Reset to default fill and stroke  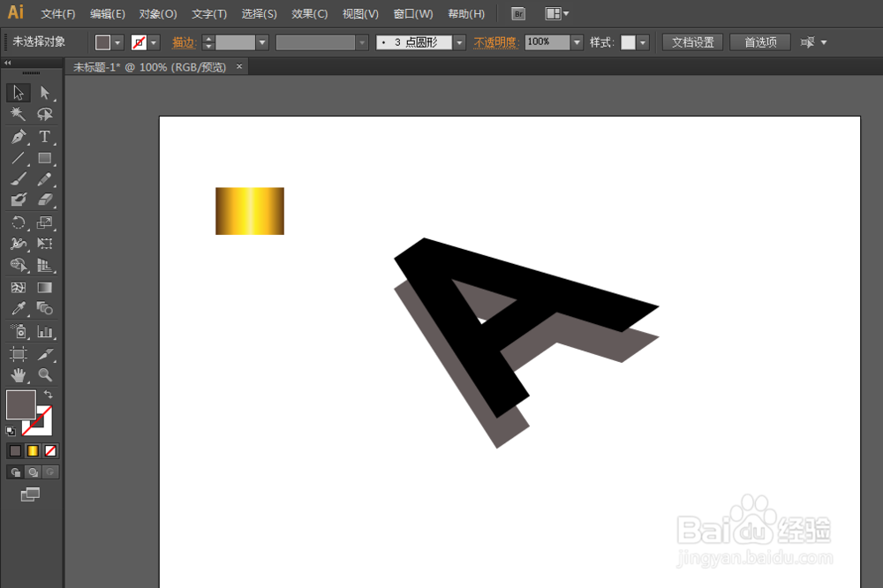point(11,431)
